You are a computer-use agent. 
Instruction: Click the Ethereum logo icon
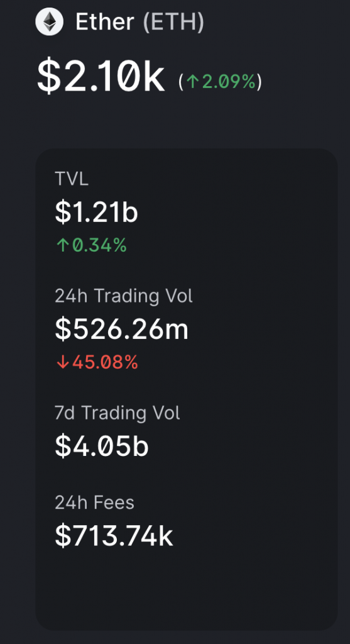[x=50, y=22]
